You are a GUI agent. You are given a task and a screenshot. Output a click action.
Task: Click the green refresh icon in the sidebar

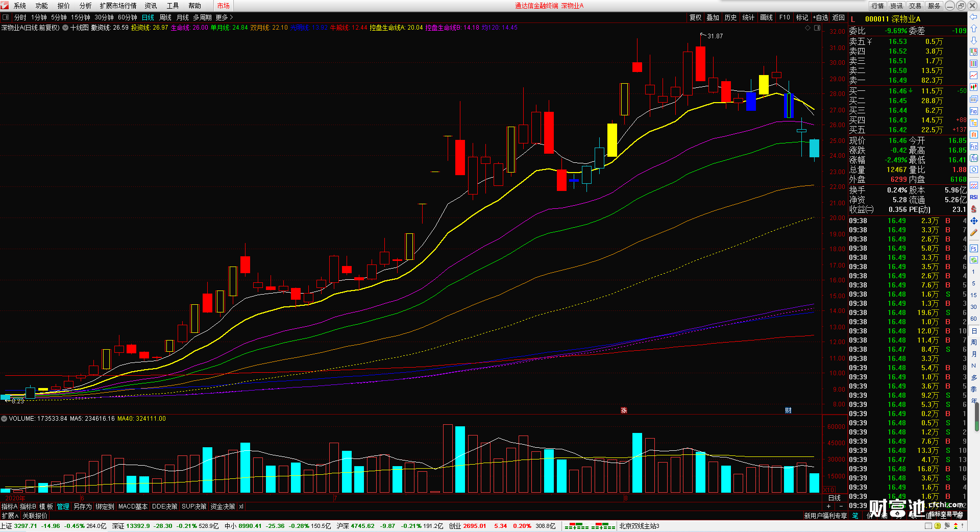pos(973,260)
